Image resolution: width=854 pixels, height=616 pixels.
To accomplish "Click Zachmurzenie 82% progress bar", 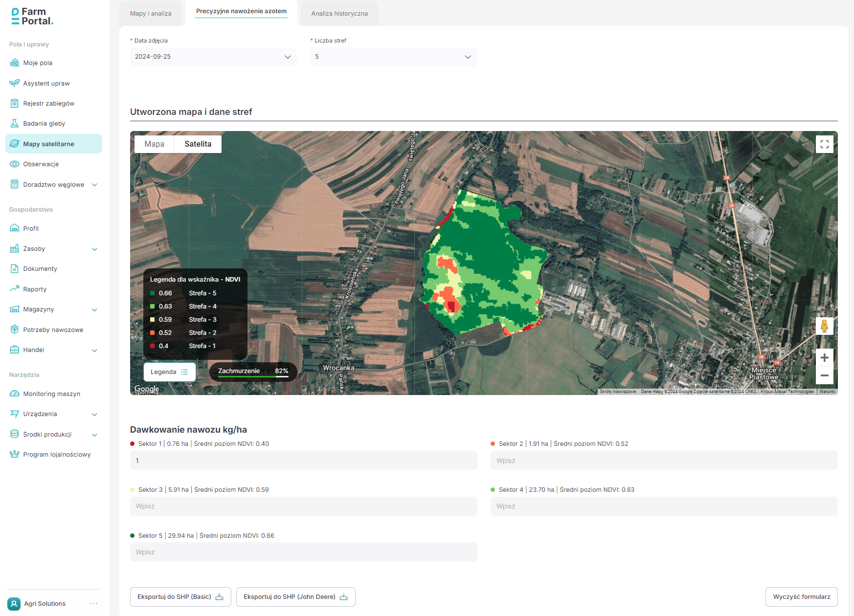I will coord(253,376).
